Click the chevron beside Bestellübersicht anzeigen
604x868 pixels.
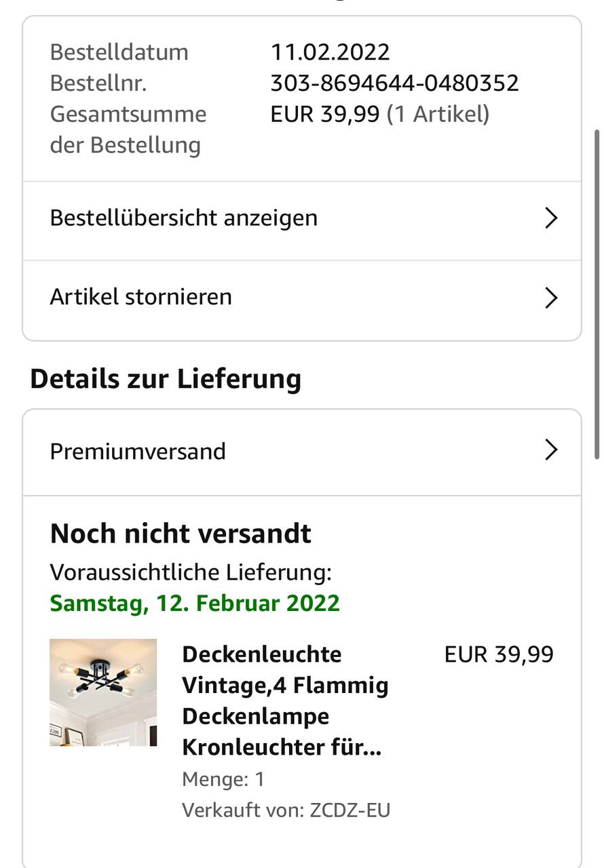coord(551,218)
